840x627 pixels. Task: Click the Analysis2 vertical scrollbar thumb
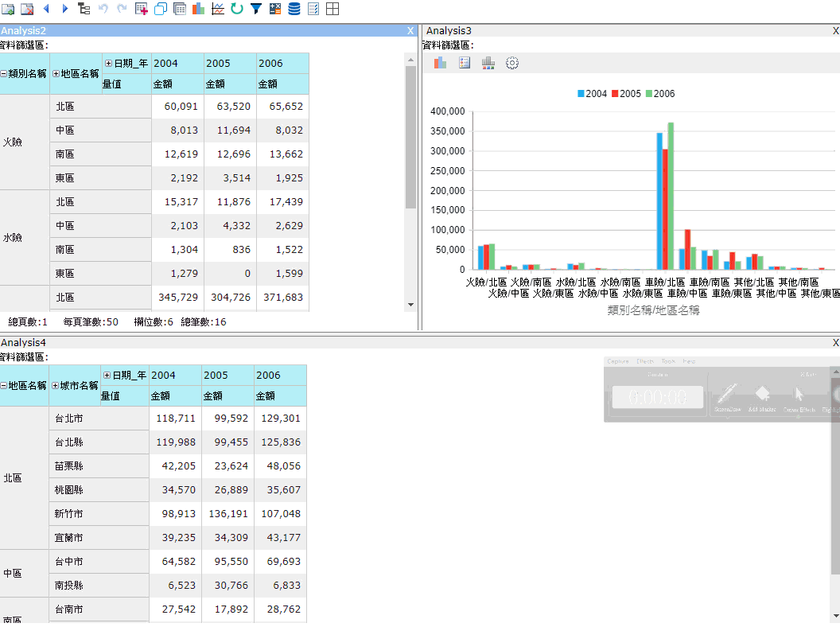(410, 137)
